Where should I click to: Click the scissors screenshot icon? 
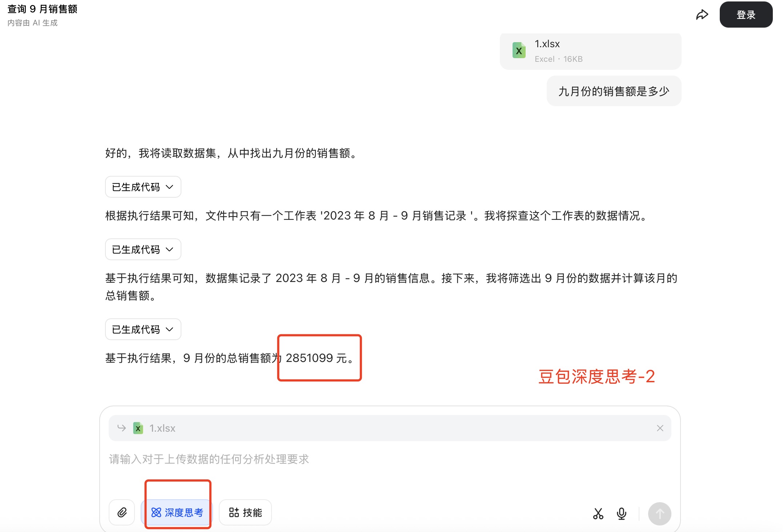tap(598, 513)
